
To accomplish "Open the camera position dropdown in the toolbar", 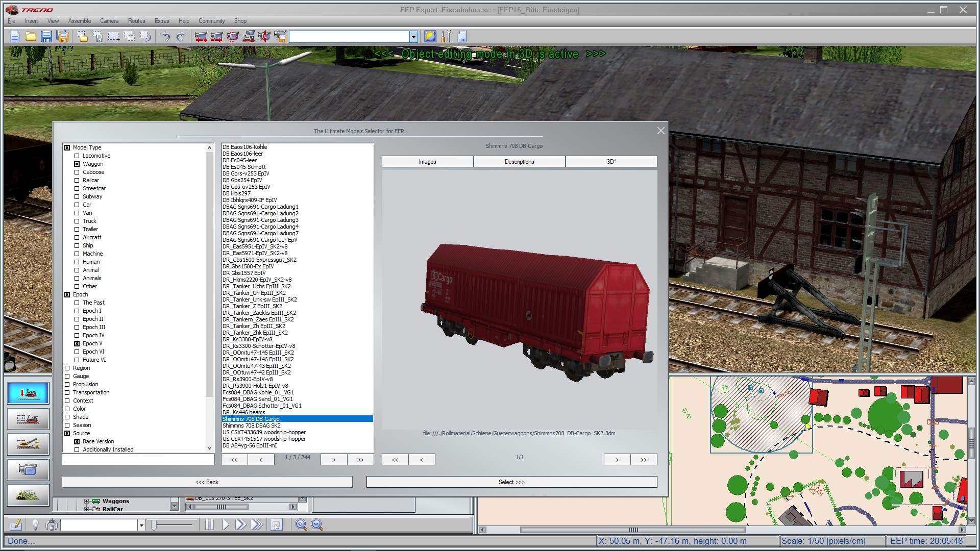I will click(413, 36).
